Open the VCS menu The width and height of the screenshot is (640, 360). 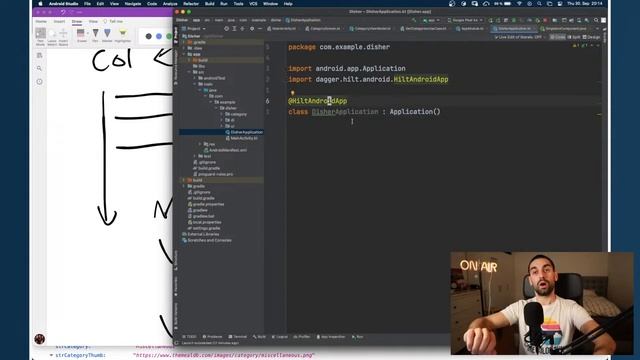pos(253,4)
